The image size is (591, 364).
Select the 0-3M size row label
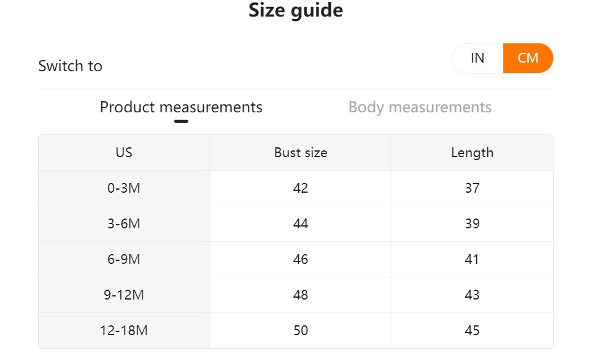[124, 188]
